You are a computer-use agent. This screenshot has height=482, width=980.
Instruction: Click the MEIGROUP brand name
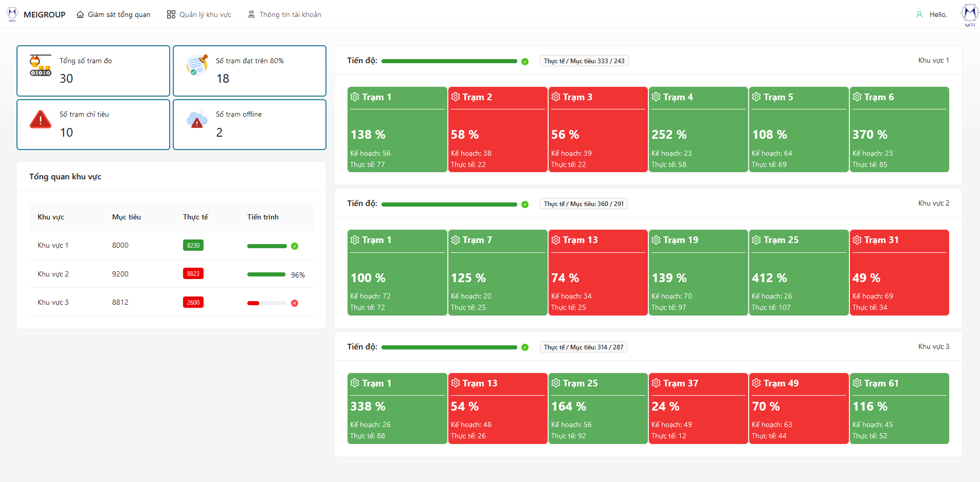click(x=45, y=14)
